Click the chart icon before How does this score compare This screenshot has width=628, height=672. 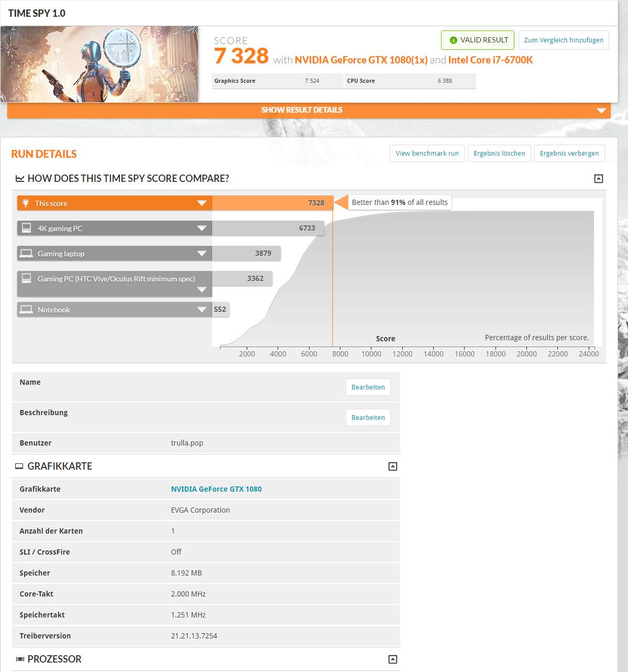tap(20, 179)
